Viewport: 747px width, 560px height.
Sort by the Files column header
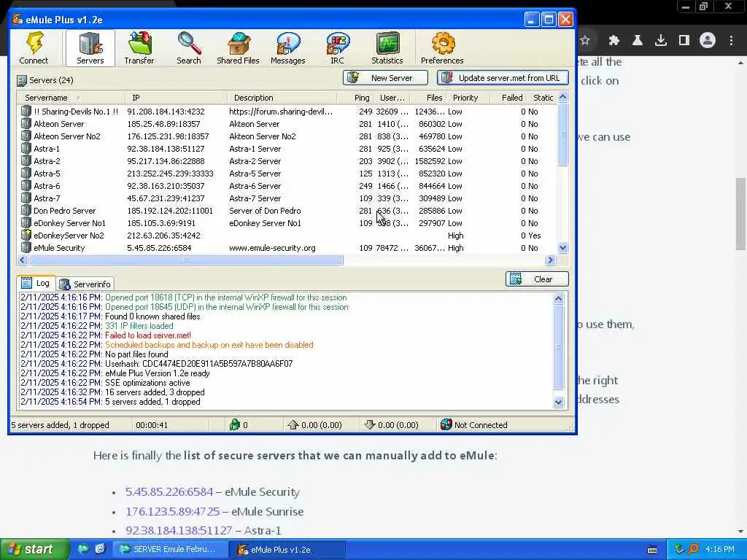pos(427,98)
